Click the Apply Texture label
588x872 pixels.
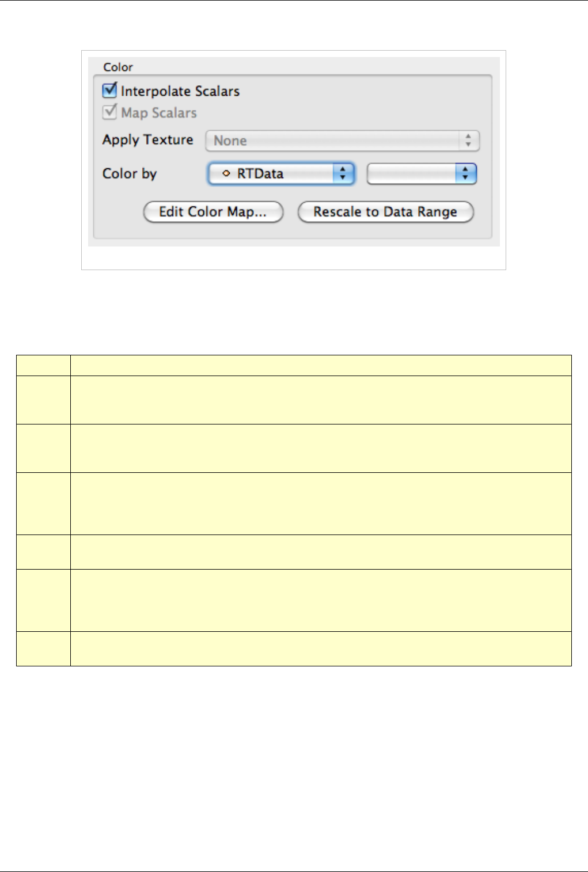pyautogui.click(x=147, y=140)
